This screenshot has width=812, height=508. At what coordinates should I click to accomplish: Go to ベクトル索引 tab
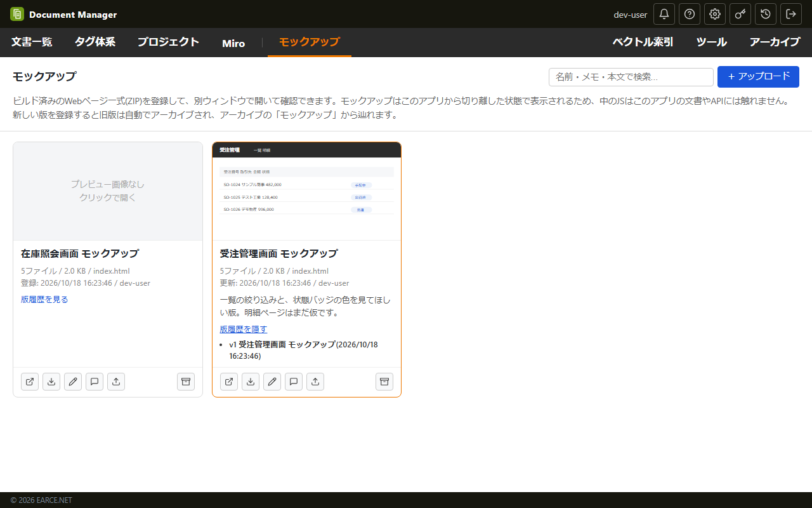(x=643, y=43)
